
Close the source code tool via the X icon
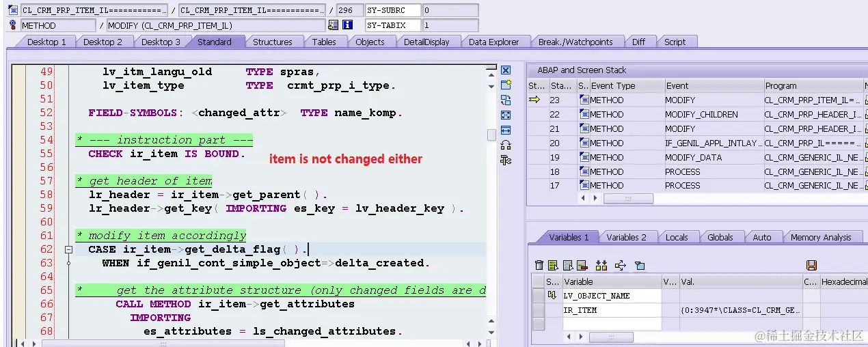coord(506,70)
